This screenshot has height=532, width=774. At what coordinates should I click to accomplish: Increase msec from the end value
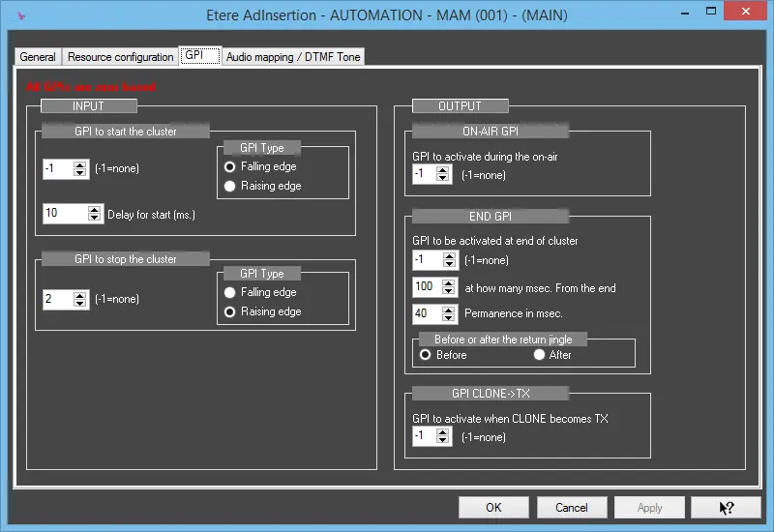pos(448,282)
